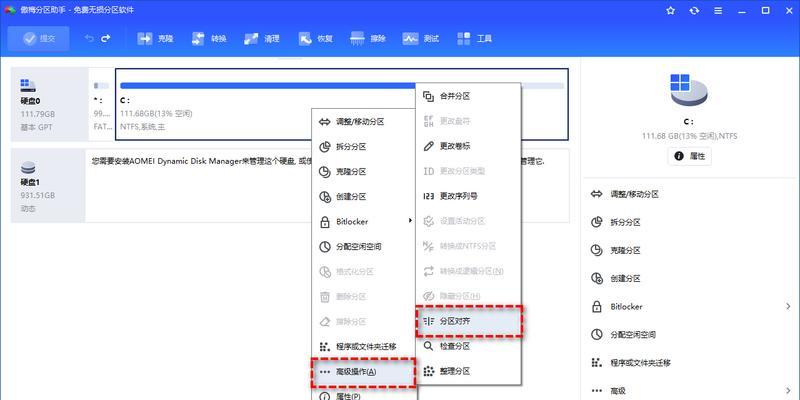Select 更改序列号 change serial number entry
The height and width of the screenshot is (400, 800).
point(468,196)
